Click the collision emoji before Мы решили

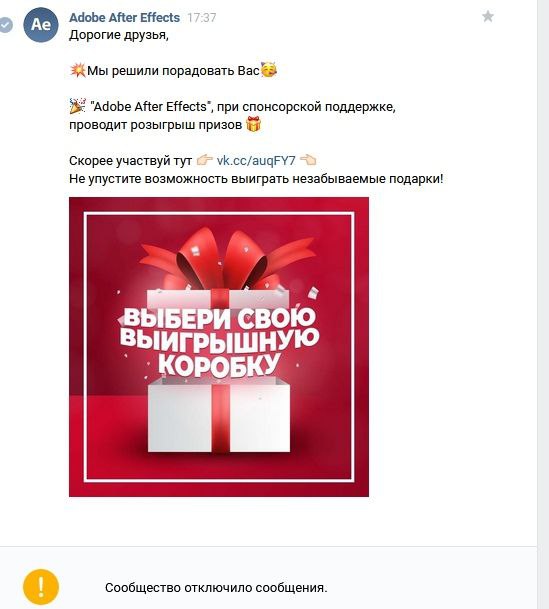pos(78,71)
